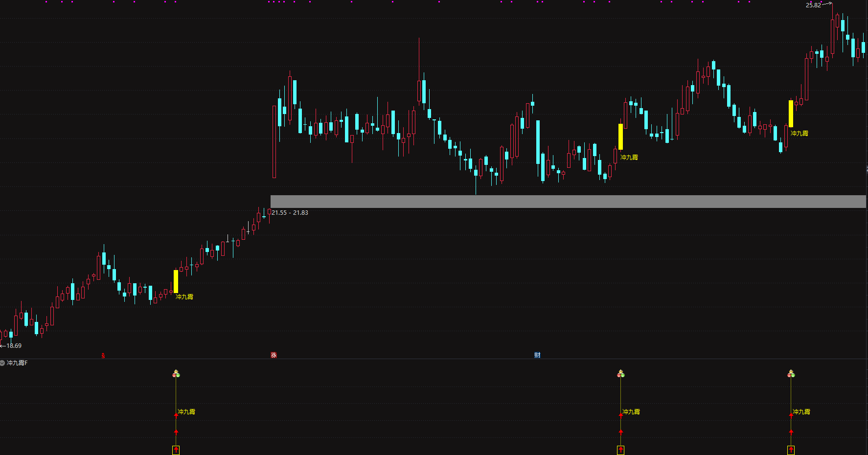Click the gray gap zone band
Screen dimensions: 868x455
pyautogui.click(x=568, y=202)
